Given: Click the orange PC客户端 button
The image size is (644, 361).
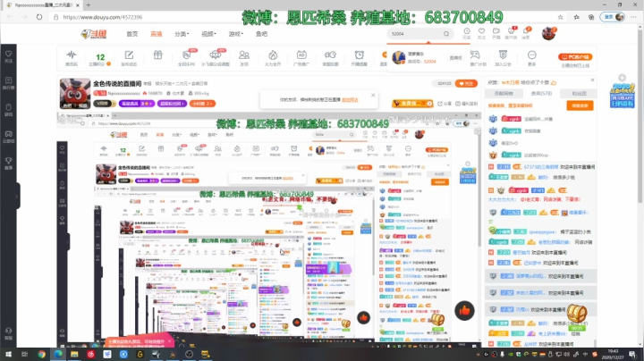Looking at the screenshot, I should point(575,57).
